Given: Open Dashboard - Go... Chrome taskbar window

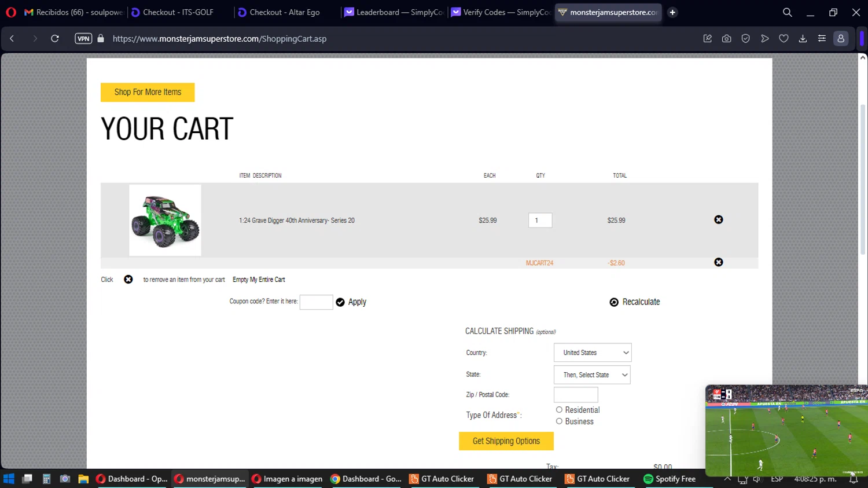Looking at the screenshot, I should [366, 479].
